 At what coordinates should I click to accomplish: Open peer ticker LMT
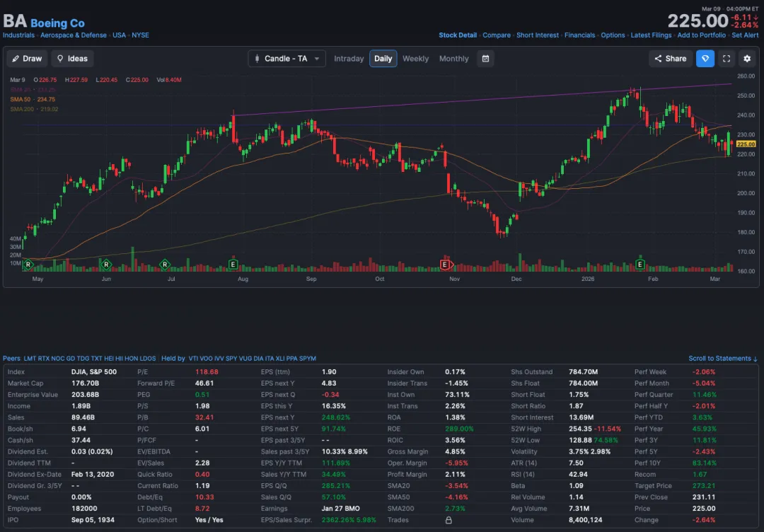30,359
